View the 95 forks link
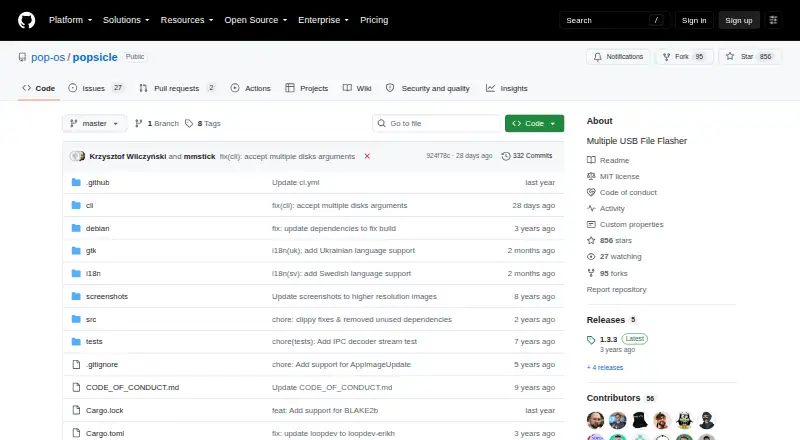Image resolution: width=800 pixels, height=440 pixels. [x=607, y=273]
